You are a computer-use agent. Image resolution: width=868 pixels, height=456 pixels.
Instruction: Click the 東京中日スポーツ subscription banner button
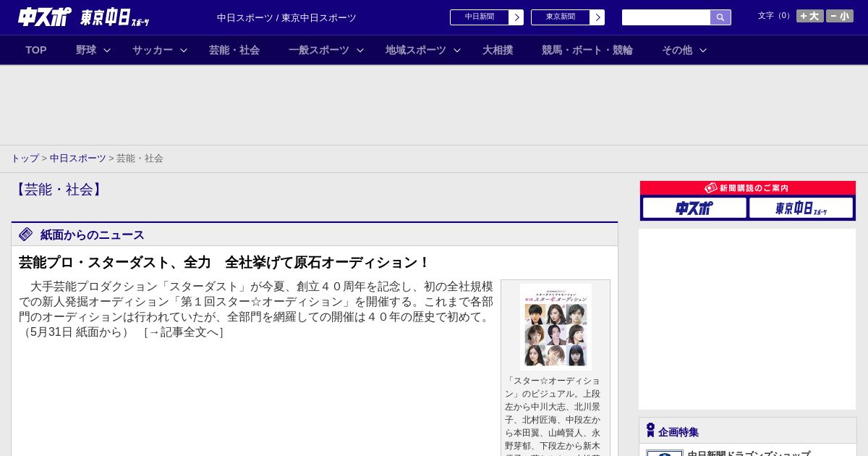(x=801, y=208)
